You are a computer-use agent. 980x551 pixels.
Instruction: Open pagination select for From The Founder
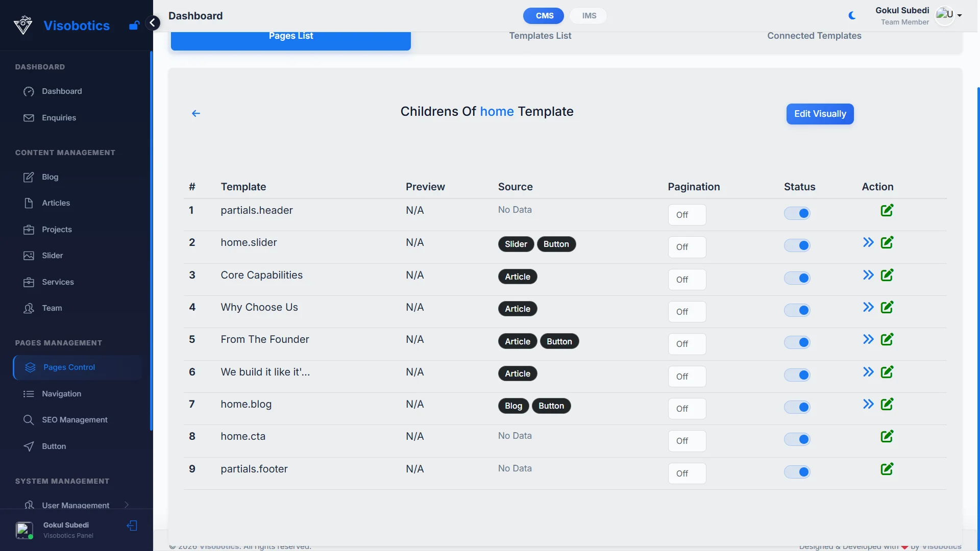[687, 344]
